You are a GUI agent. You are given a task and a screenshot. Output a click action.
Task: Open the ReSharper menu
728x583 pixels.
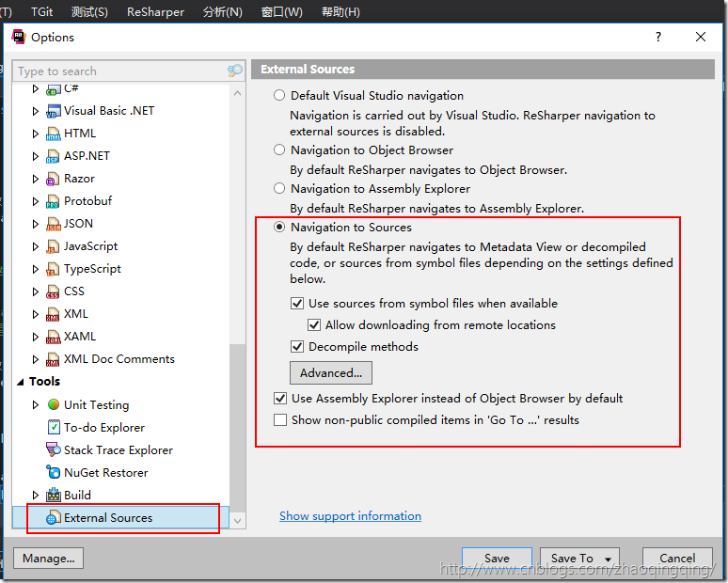155,12
